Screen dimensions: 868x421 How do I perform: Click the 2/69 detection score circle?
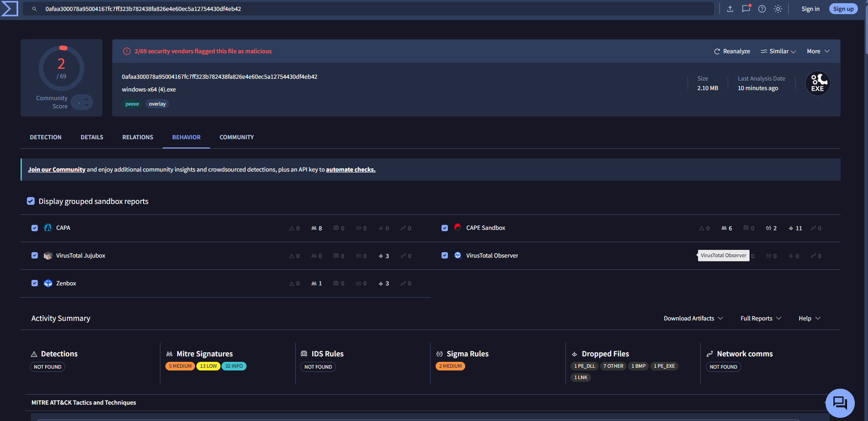(62, 68)
